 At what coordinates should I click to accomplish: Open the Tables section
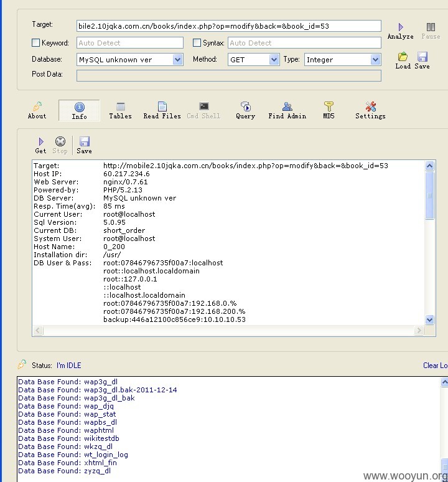120,110
